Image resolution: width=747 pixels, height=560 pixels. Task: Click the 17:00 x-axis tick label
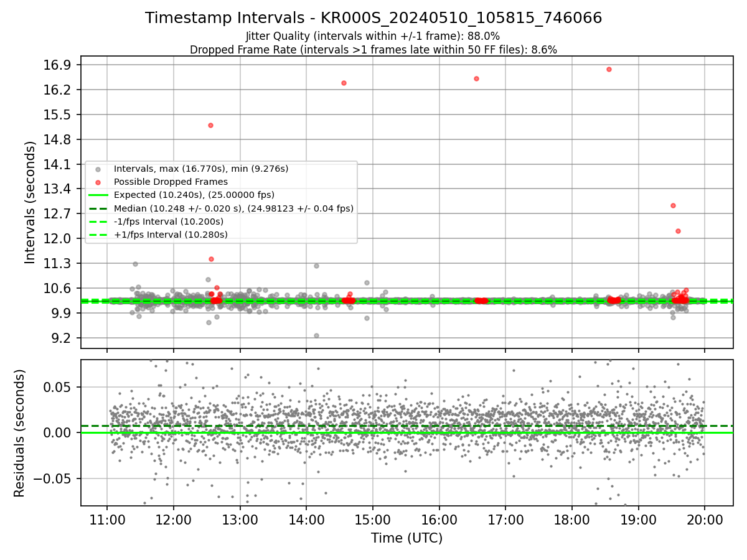tap(505, 520)
